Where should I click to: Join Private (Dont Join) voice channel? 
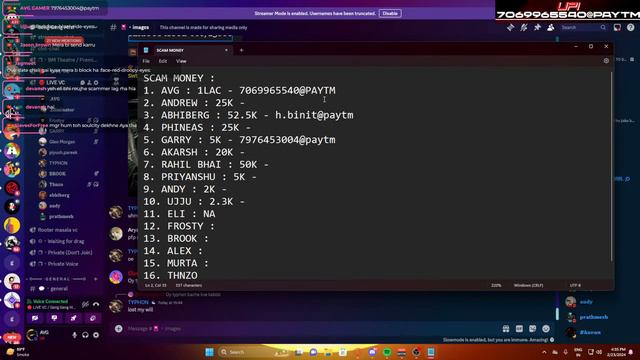(63, 252)
